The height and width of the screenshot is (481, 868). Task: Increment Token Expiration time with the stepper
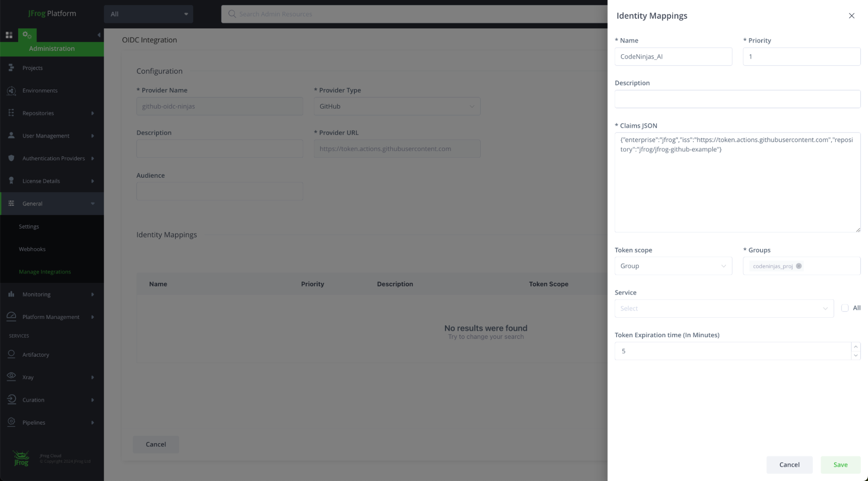(x=855, y=347)
